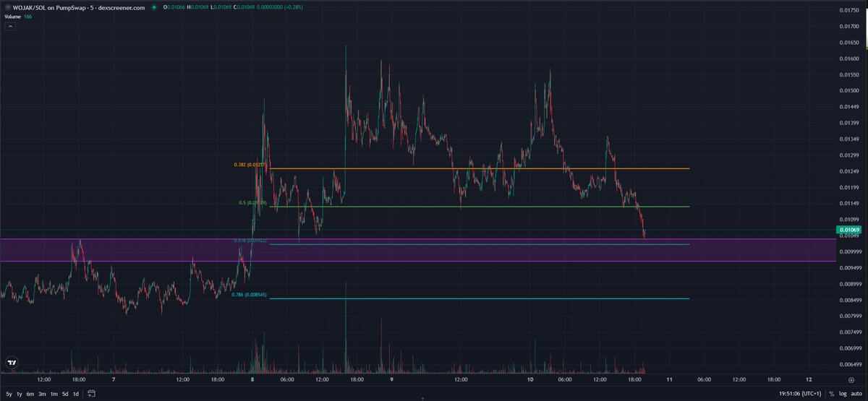Viewport: 868px width, 401px height.
Task: Toggle log scale mode
Action: [x=842, y=394]
